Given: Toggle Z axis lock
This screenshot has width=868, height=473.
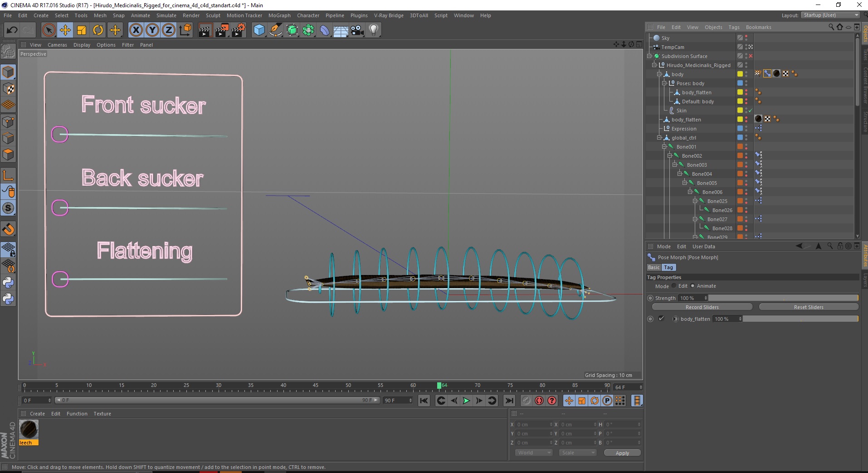Looking at the screenshot, I should point(169,30).
